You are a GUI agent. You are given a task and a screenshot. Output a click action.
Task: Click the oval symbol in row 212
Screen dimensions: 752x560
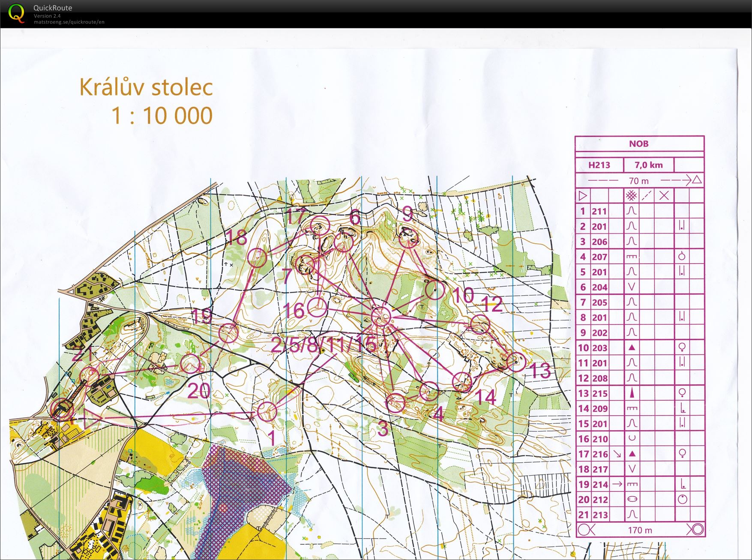click(x=632, y=499)
